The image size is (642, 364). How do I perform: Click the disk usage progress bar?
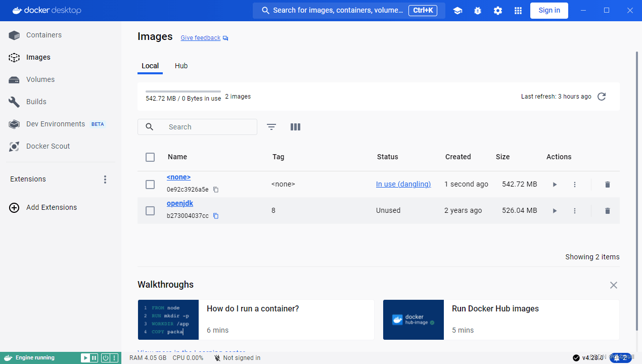(x=183, y=92)
